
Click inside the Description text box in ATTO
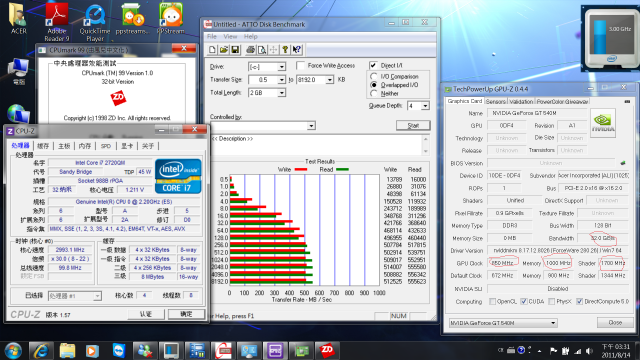click(x=316, y=145)
